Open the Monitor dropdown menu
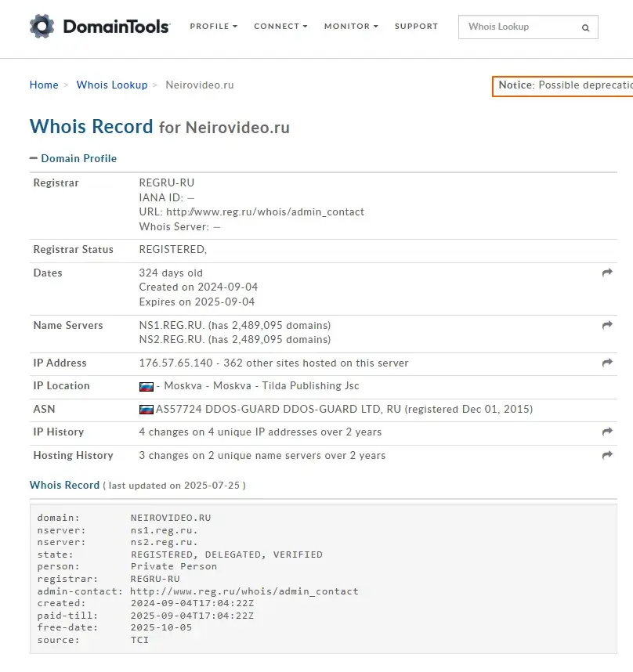This screenshot has width=633, height=672. 351,26
